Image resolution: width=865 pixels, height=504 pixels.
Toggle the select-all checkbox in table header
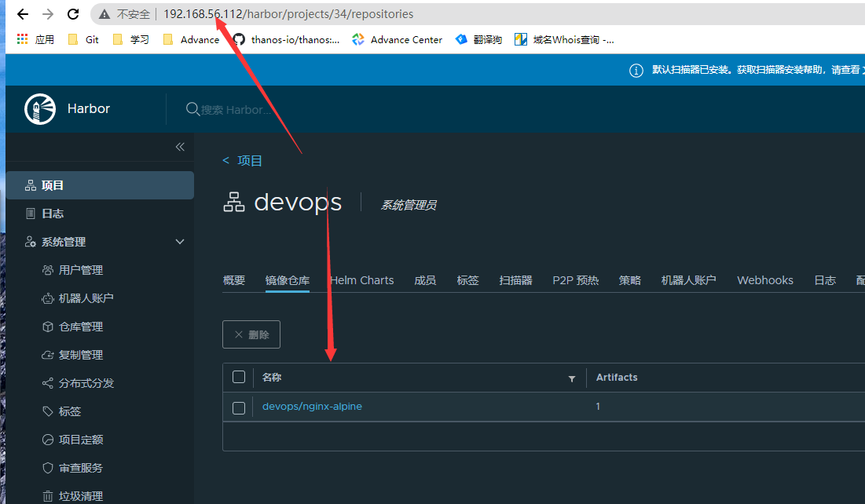tap(239, 377)
